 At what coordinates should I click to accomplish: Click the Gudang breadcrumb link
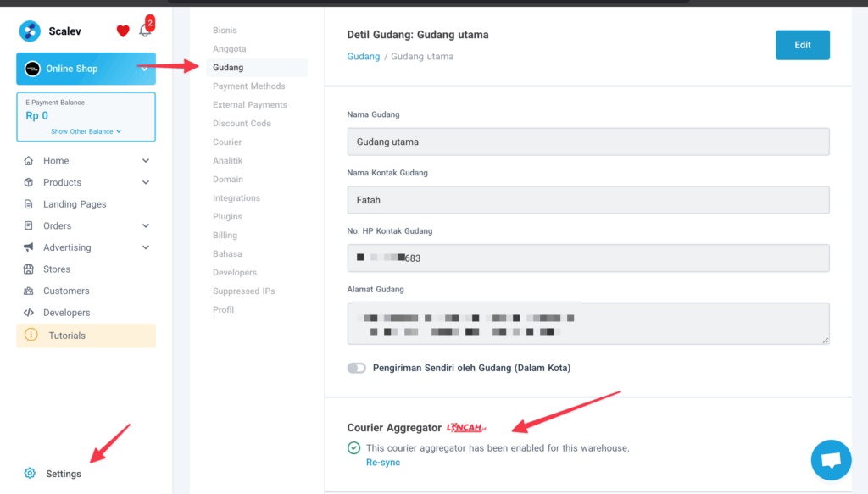coord(363,57)
